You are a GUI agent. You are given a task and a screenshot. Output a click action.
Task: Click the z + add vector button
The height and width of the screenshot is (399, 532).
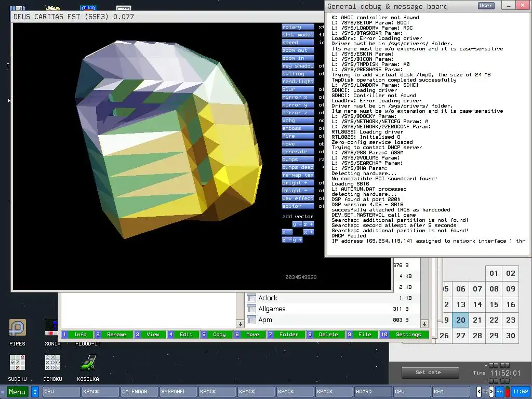click(x=309, y=224)
